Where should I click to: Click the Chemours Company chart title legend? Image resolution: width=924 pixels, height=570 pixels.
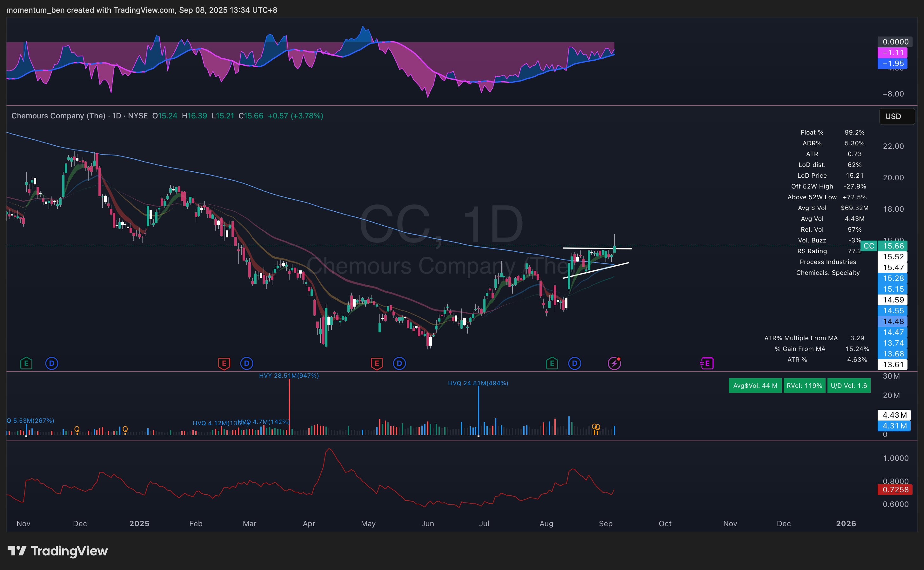[58, 116]
